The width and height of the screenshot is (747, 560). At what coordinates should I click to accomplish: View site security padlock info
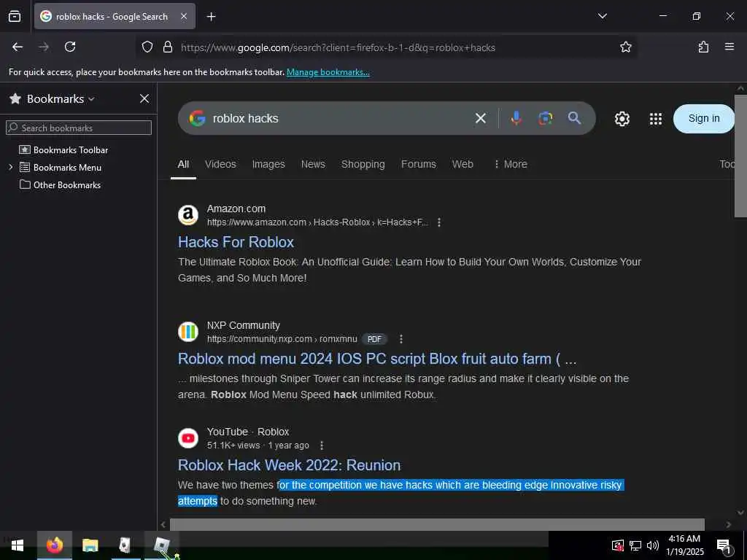168,47
